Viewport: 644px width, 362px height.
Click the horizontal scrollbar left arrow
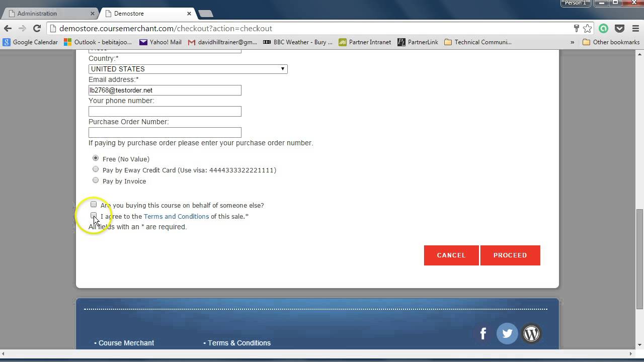point(4,353)
